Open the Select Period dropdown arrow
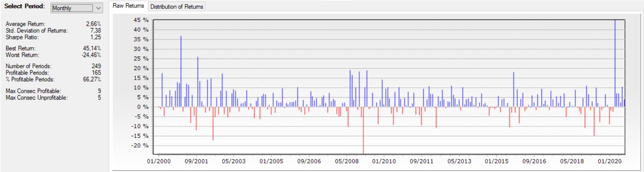Image resolution: width=644 pixels, height=172 pixels. click(x=98, y=8)
